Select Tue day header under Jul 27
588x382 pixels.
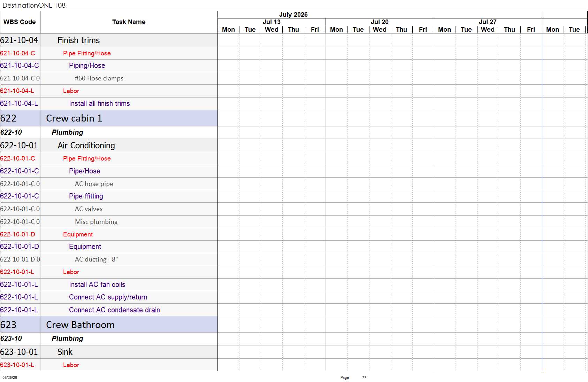[x=466, y=30]
